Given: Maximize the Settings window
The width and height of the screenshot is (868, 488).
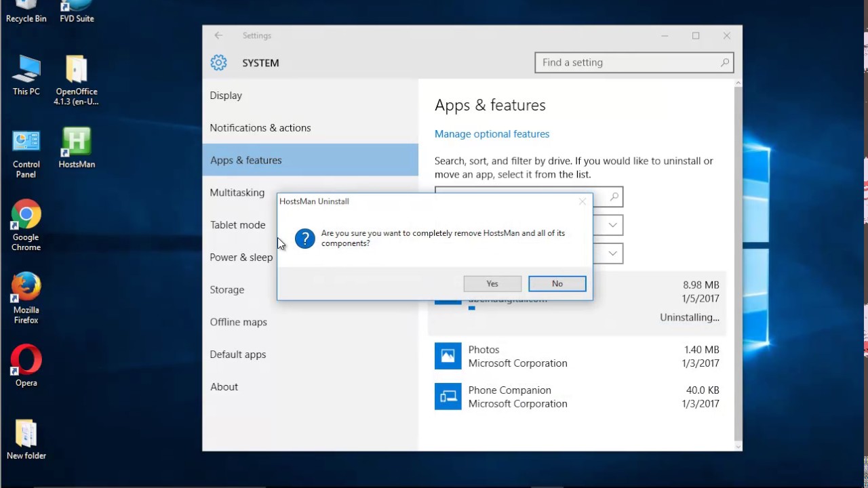Looking at the screenshot, I should pyautogui.click(x=696, y=35).
